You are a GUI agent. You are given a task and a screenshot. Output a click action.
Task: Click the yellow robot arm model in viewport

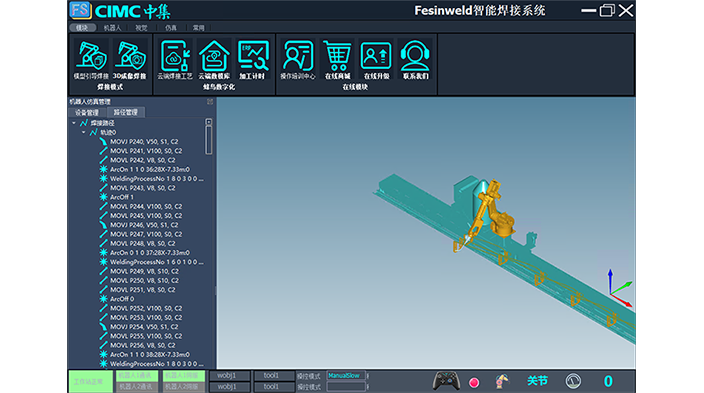(x=492, y=211)
